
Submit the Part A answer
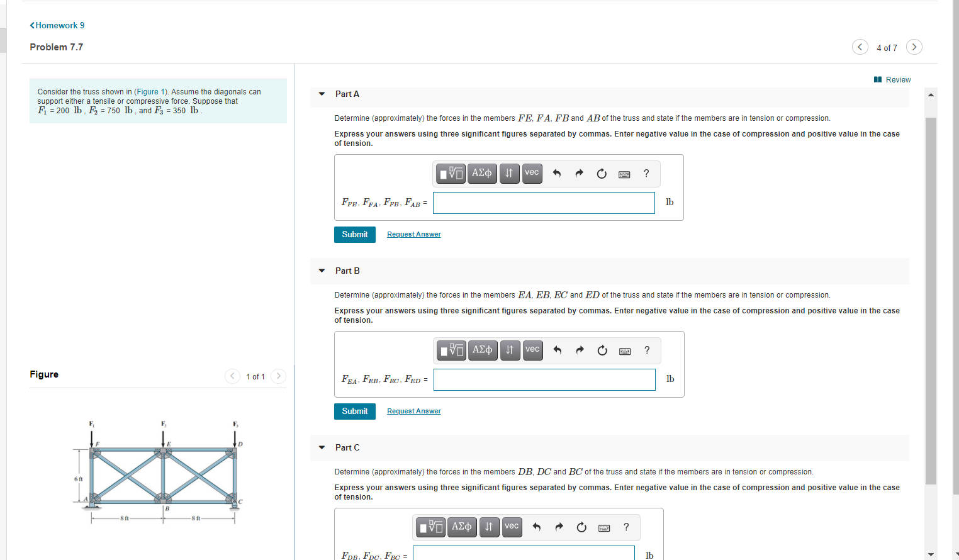pos(355,235)
